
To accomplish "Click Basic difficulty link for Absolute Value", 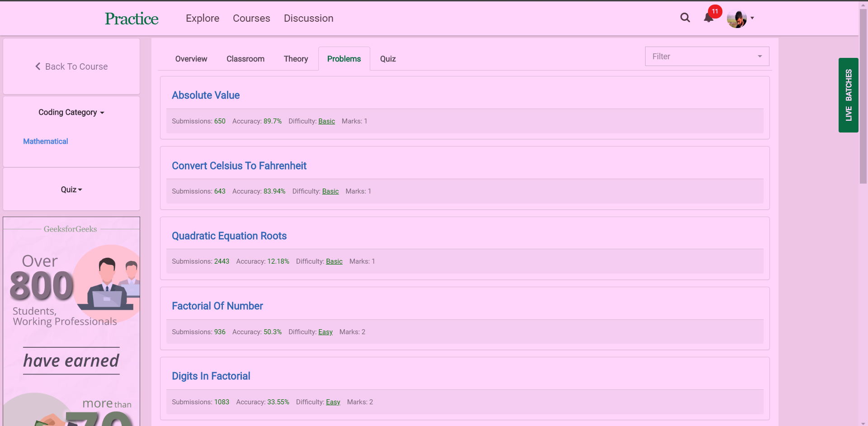I will click(x=326, y=121).
